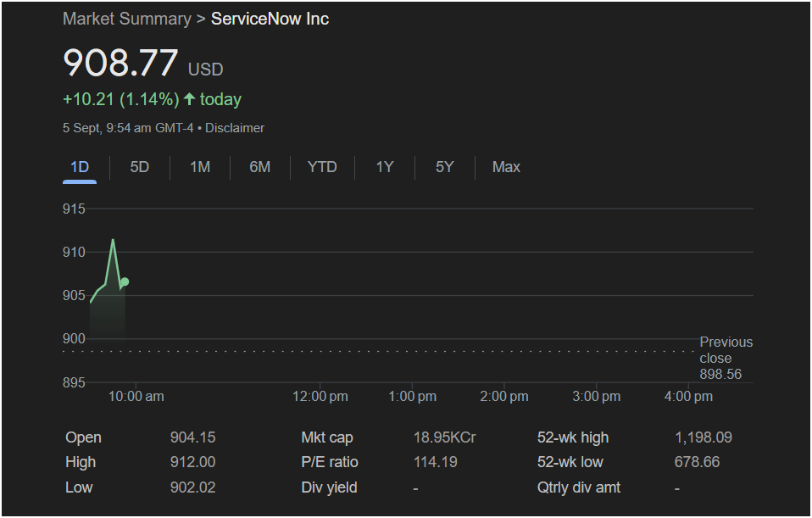Click the 5 Sept, 9:54 am timestamp

128,128
